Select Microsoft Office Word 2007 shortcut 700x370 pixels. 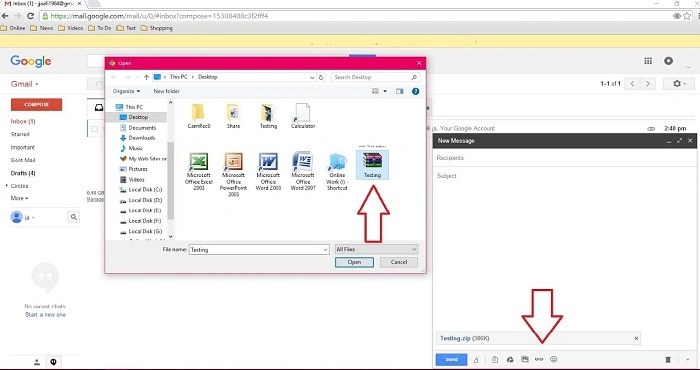pyautogui.click(x=303, y=171)
